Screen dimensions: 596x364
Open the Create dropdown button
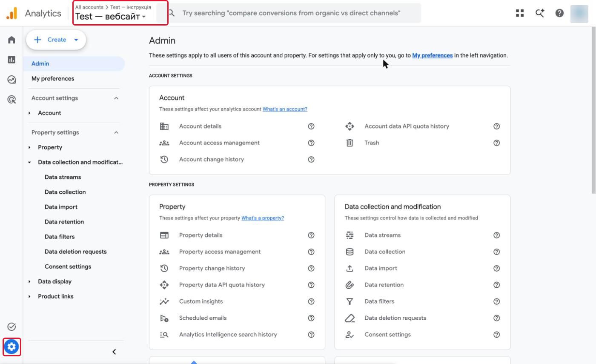[x=56, y=40]
